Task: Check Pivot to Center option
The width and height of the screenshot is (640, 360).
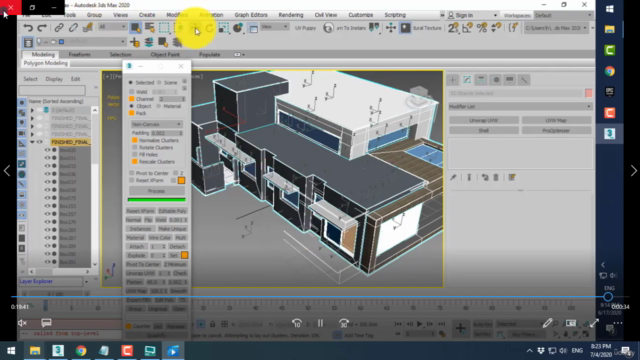Action: click(x=132, y=173)
